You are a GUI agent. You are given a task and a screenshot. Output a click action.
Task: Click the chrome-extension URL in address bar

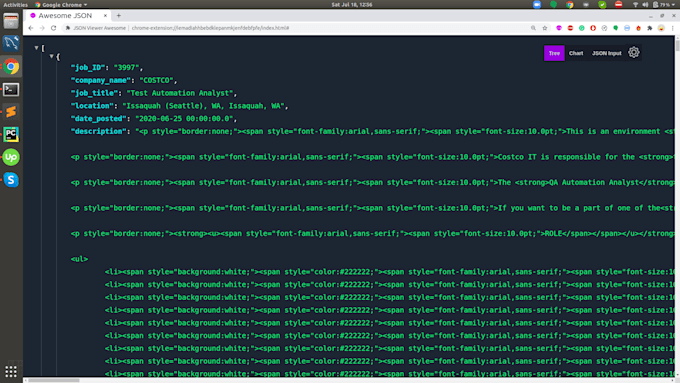[210, 28]
